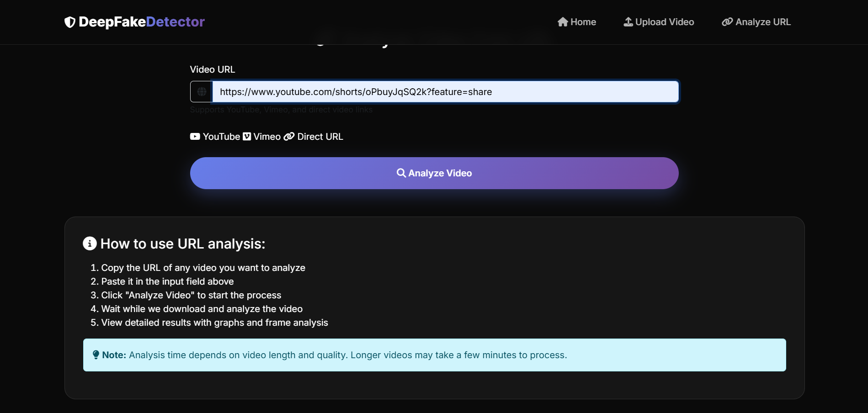This screenshot has width=868, height=413.
Task: Start analysis with Analyze Video button
Action: click(434, 173)
